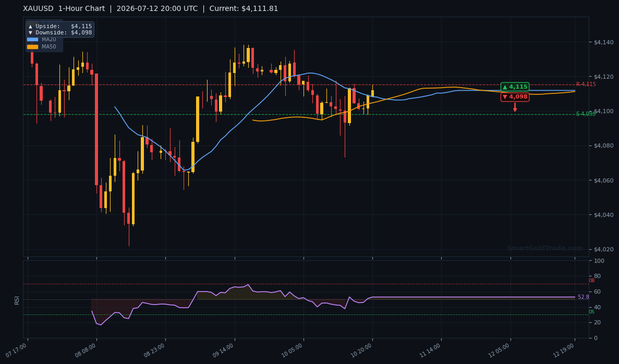Click the RSI 52.8 value label
The image size is (619, 364).
584,297
